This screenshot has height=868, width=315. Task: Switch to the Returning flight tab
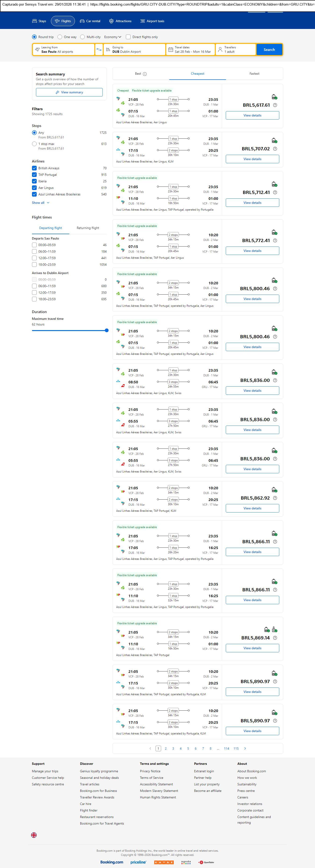88,228
